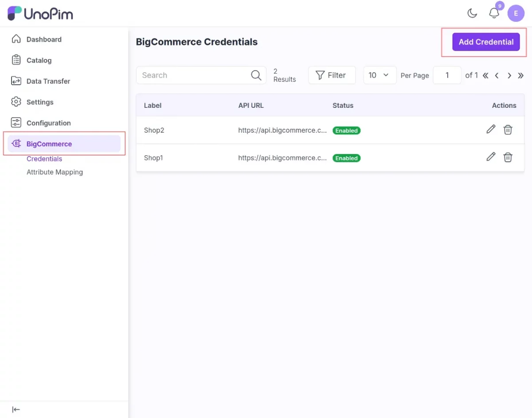The height and width of the screenshot is (418, 532).
Task: Click the Configuration sidebar icon
Action: [16, 123]
